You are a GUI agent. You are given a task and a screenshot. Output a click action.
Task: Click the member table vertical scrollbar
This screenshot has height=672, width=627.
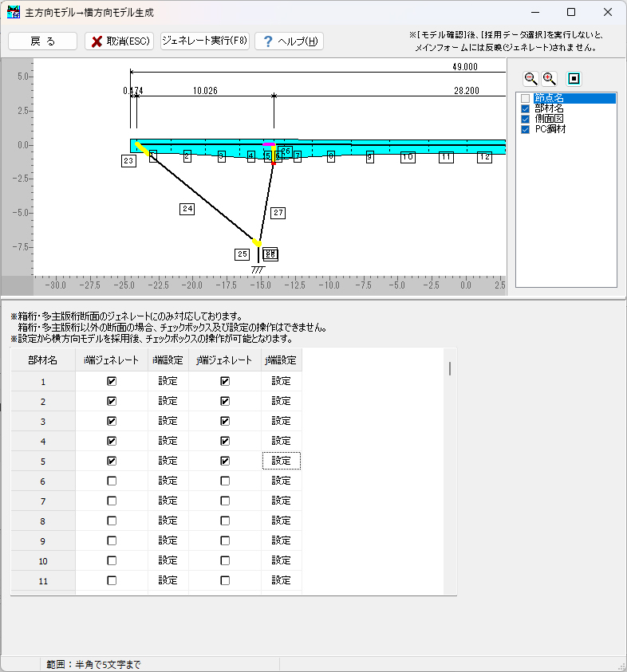449,368
